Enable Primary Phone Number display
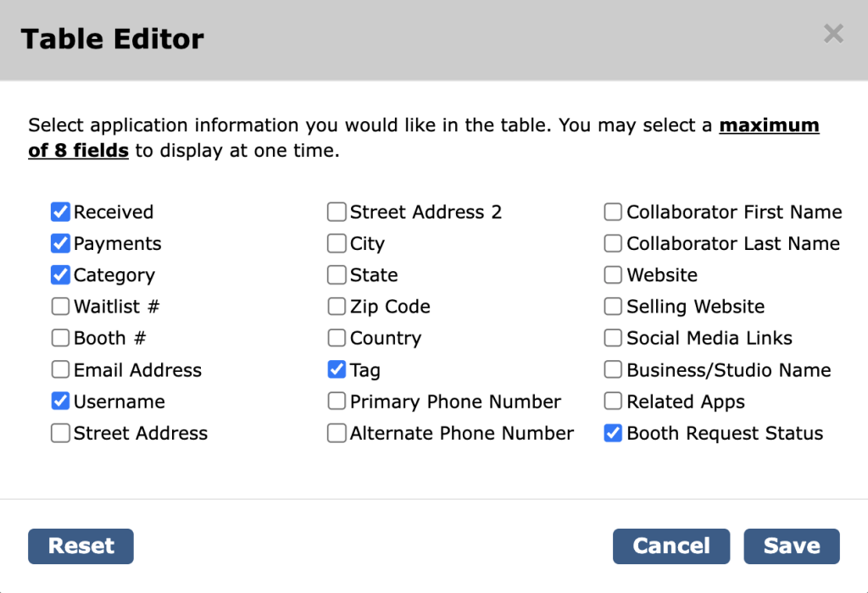 (x=337, y=401)
